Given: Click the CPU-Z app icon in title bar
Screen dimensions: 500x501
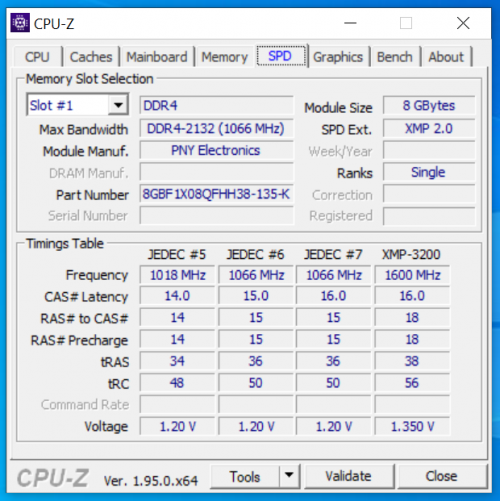Looking at the screenshot, I should (x=20, y=23).
